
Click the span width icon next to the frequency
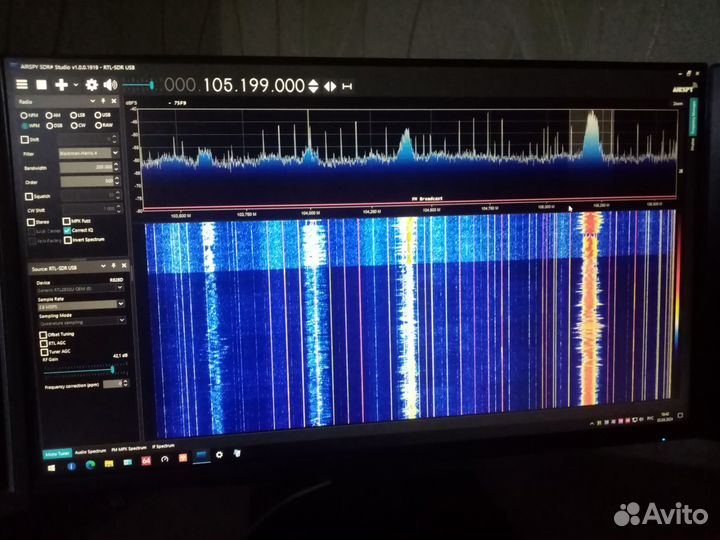click(x=347, y=86)
